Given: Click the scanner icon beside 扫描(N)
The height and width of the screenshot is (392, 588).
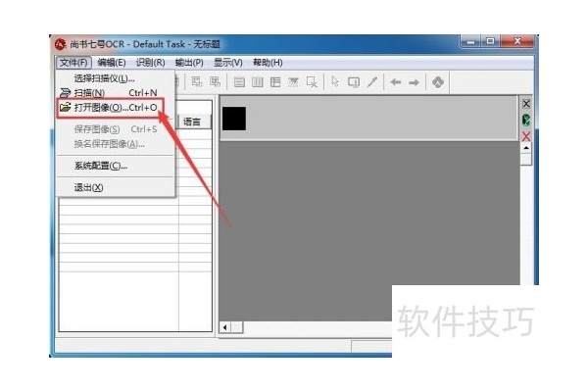Looking at the screenshot, I should pos(66,93).
